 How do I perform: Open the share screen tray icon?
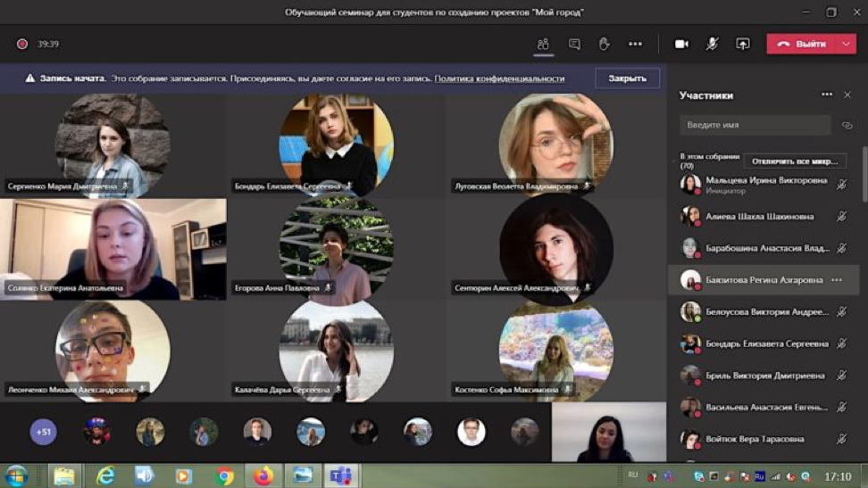coord(742,44)
